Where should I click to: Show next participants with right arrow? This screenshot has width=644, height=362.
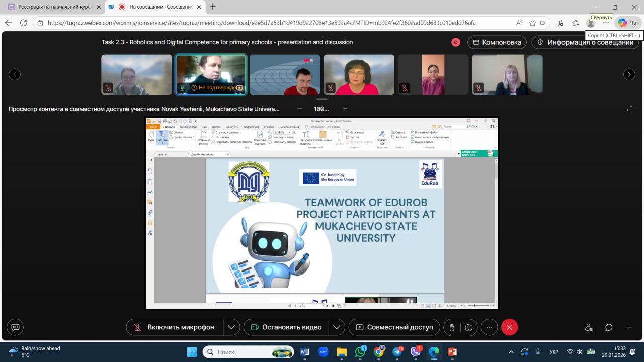(629, 74)
